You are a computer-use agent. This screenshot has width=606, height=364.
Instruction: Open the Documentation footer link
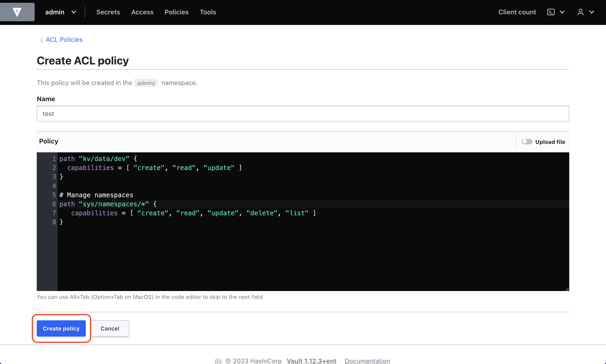pos(367,361)
